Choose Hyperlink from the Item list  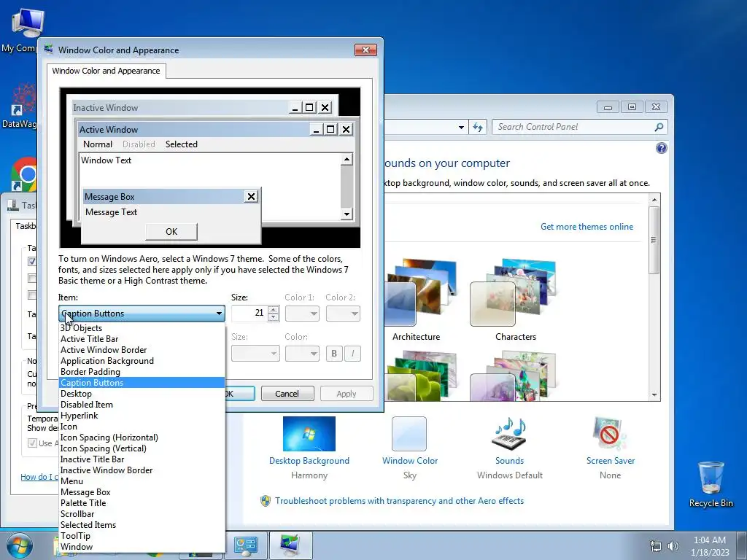pos(142,416)
